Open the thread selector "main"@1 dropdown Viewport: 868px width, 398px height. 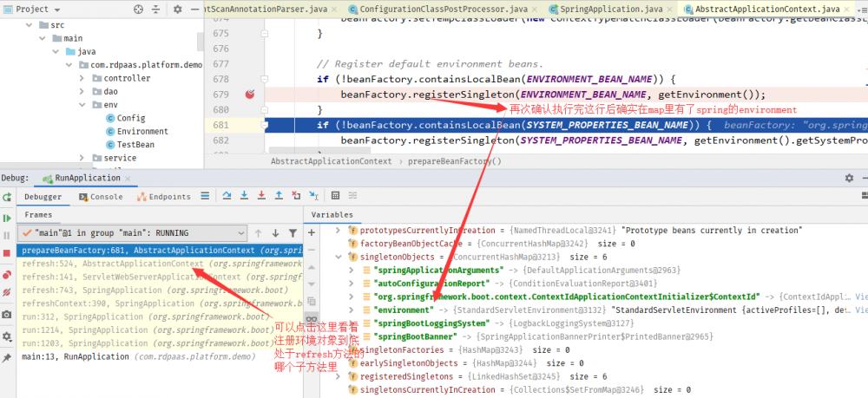(132, 233)
